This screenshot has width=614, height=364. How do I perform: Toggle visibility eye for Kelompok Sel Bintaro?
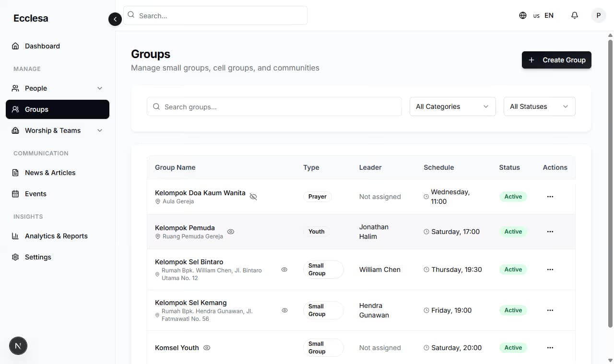pos(284,270)
